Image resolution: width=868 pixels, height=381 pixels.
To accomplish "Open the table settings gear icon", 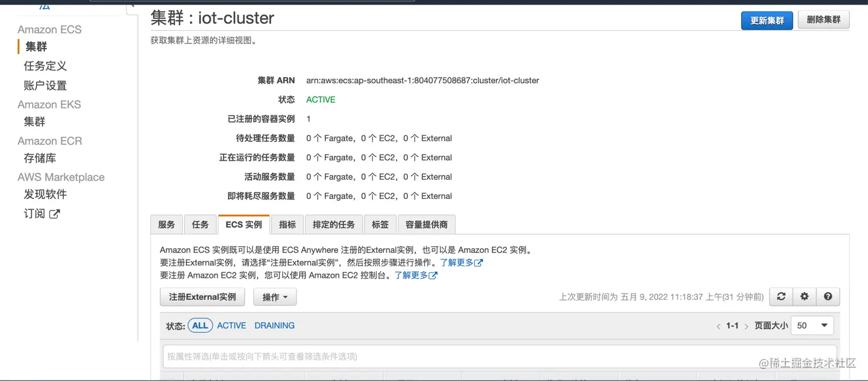I will point(804,297).
